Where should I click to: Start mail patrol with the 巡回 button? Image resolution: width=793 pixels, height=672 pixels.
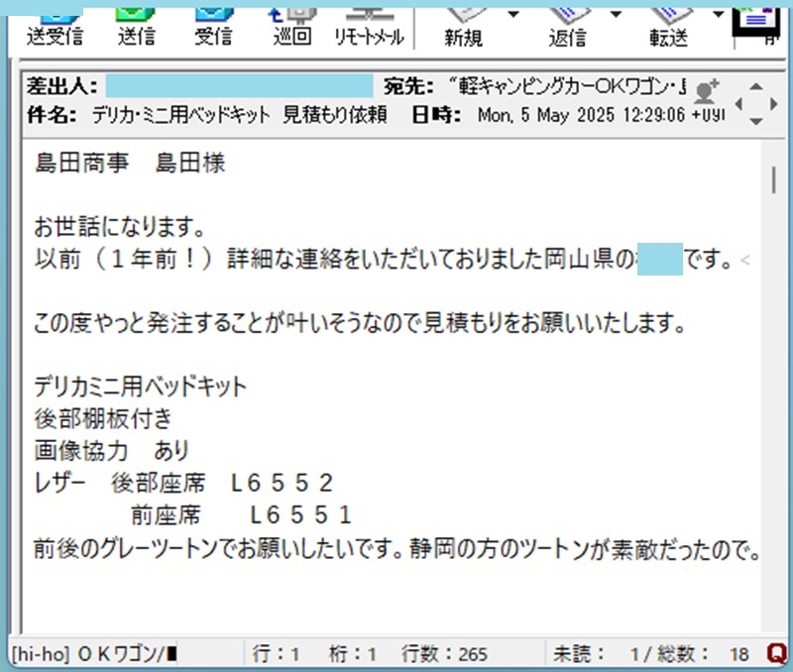coord(291,25)
